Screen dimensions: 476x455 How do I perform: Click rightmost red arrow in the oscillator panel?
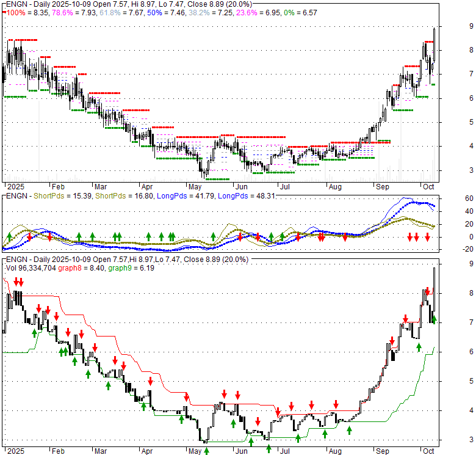pos(428,237)
